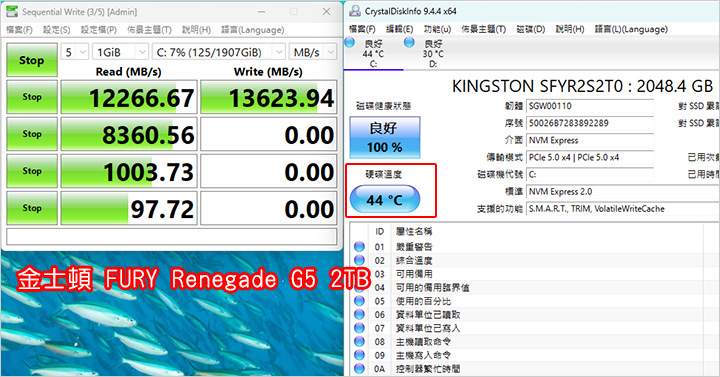Click Stop button beside 12266.67 read result
The height and width of the screenshot is (377, 720).
click(x=32, y=97)
